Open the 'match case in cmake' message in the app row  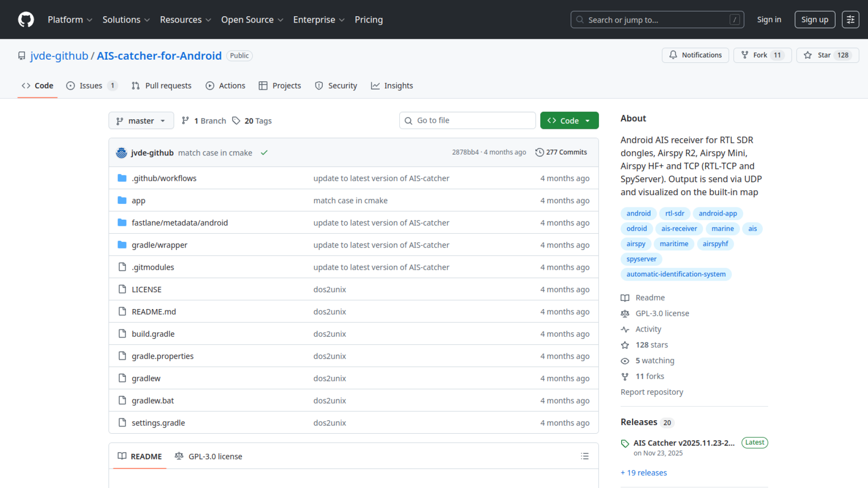click(x=350, y=200)
